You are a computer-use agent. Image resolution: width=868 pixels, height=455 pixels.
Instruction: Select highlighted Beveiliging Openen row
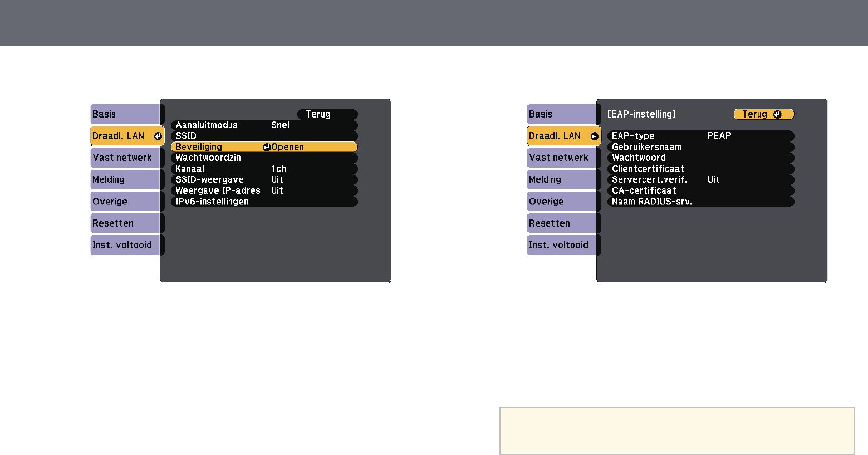coord(264,147)
